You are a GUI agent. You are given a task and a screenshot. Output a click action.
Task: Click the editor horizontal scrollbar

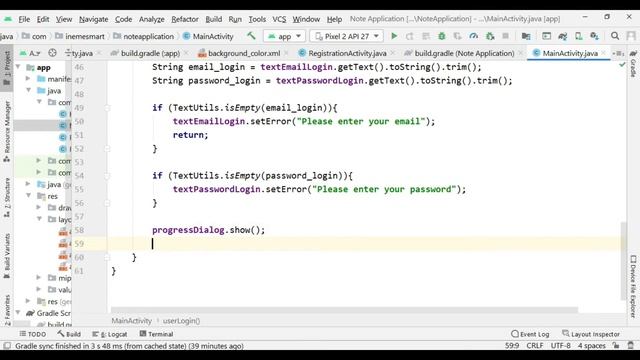point(344,310)
